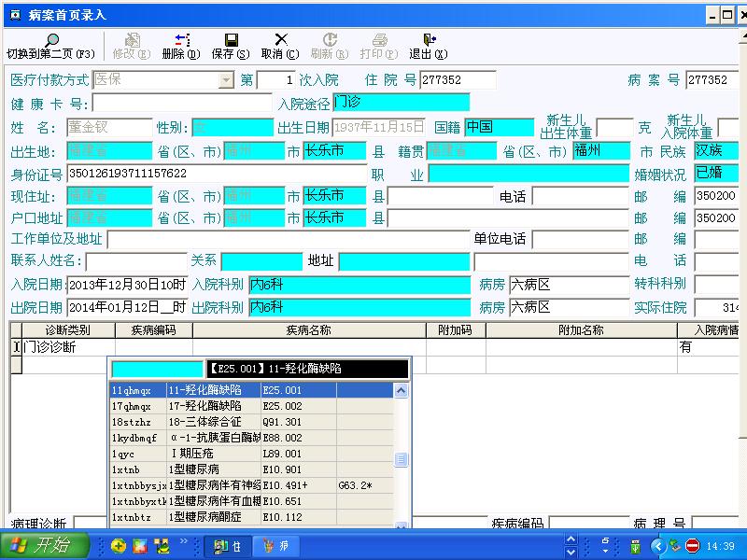Click the 刷新 (Refresh) toolbar icon
This screenshot has width=747, height=560.
click(330, 40)
